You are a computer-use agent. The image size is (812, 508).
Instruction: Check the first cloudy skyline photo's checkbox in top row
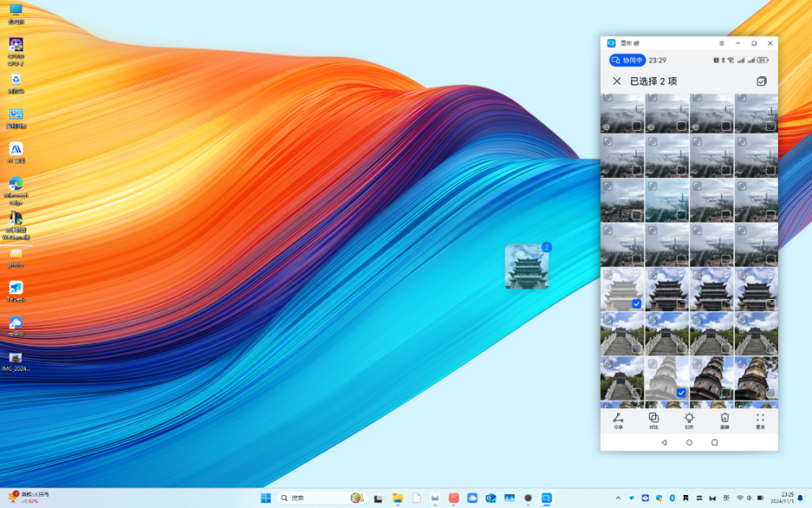(637, 126)
